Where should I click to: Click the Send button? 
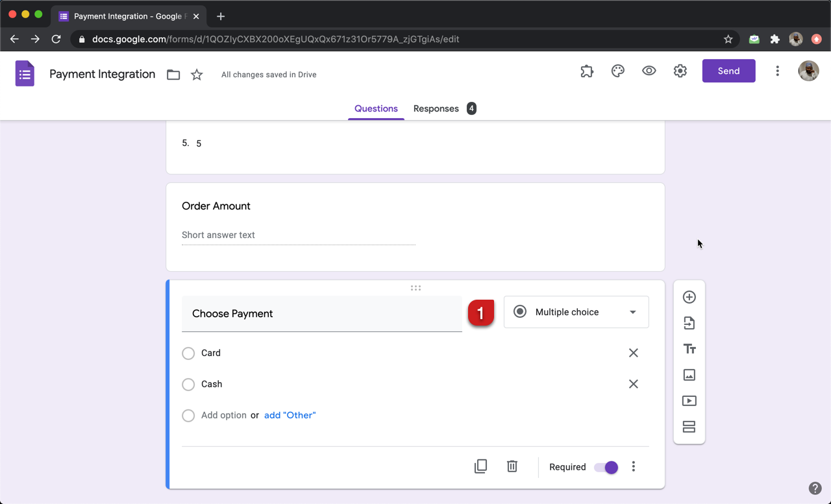click(728, 71)
